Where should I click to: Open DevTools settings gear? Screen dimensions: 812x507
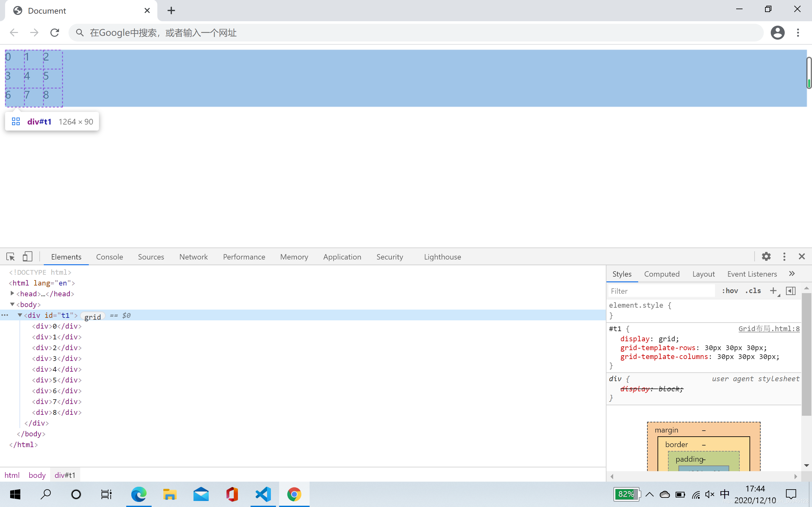pos(766,257)
